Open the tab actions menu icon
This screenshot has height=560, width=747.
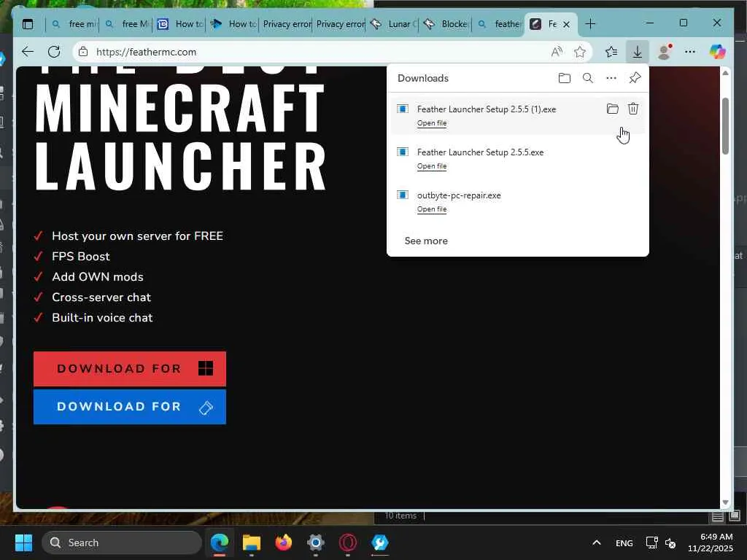point(28,24)
